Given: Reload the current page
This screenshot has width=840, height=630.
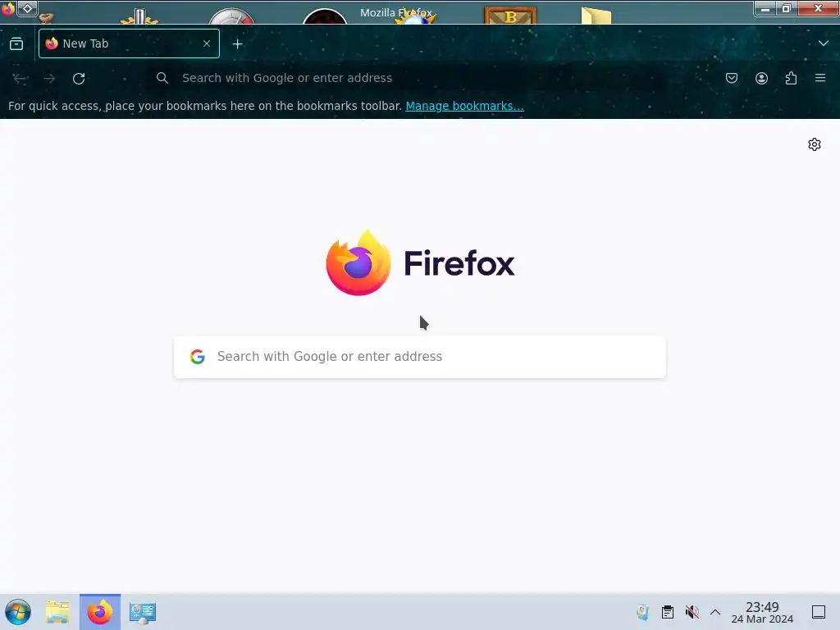Looking at the screenshot, I should pyautogui.click(x=79, y=78).
